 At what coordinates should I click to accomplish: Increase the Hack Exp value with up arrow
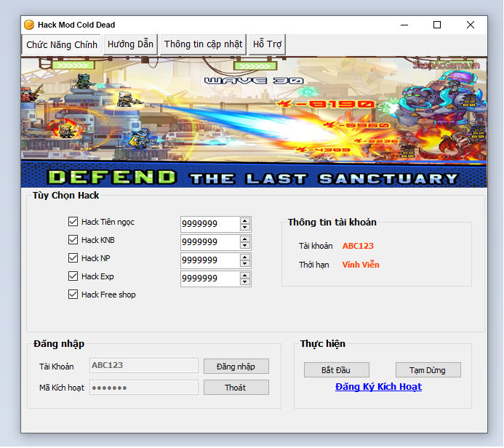click(x=245, y=276)
